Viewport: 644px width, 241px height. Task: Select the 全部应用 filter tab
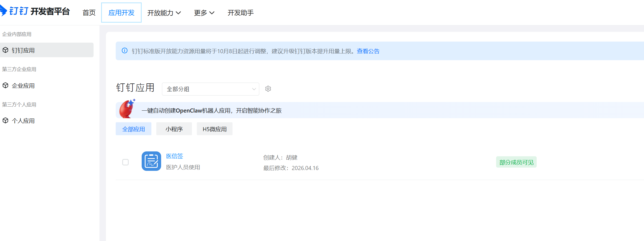point(134,129)
